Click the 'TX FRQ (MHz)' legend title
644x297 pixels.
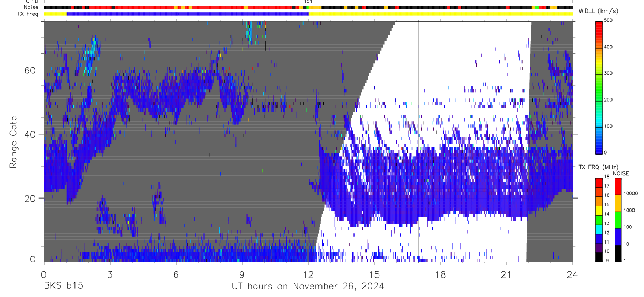click(x=598, y=167)
